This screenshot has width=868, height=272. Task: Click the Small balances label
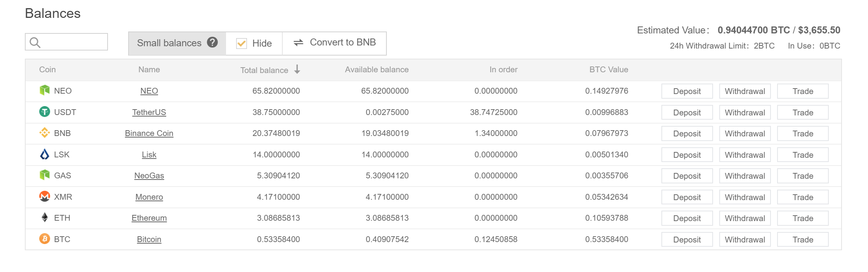(x=169, y=43)
